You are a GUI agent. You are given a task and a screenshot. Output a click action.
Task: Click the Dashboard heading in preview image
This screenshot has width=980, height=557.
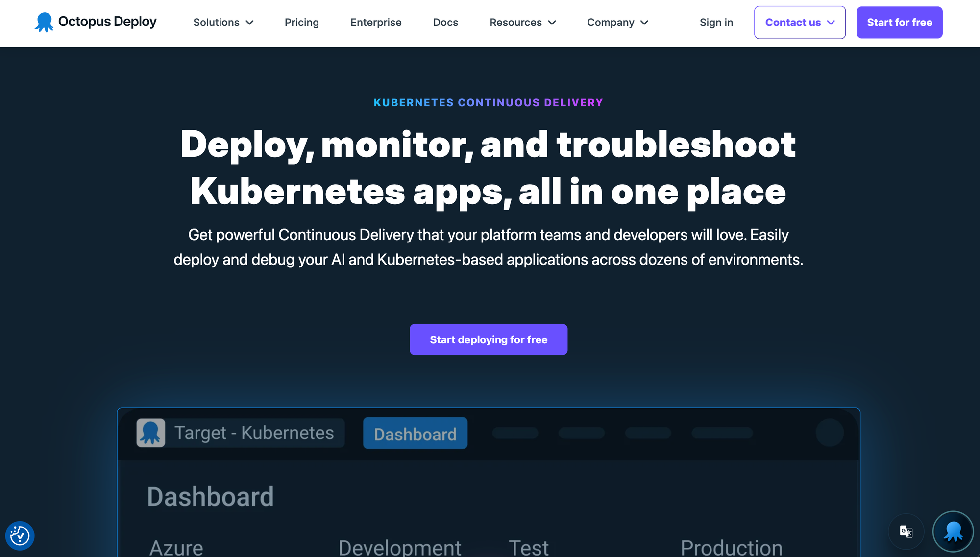[210, 496]
